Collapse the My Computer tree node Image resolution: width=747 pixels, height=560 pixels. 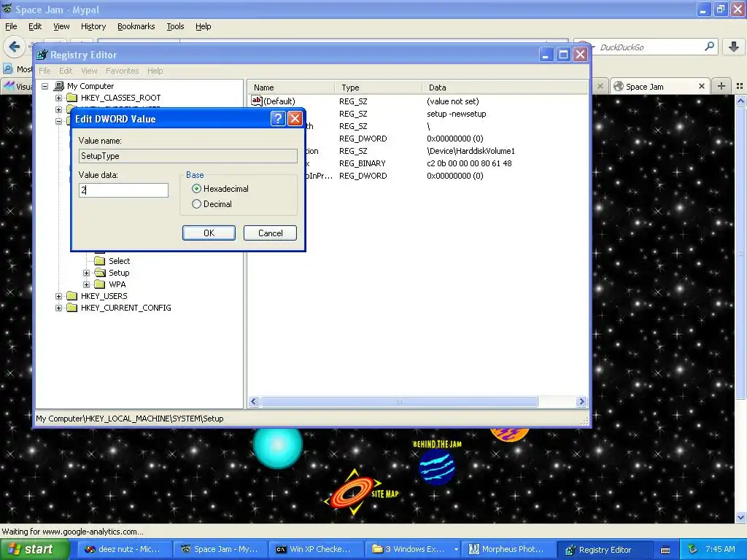coord(44,86)
